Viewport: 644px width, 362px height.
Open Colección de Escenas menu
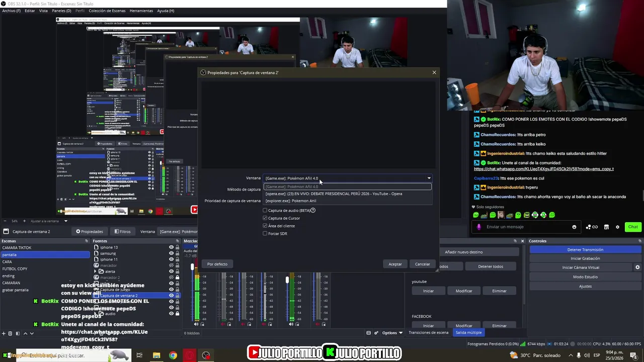coord(107,11)
